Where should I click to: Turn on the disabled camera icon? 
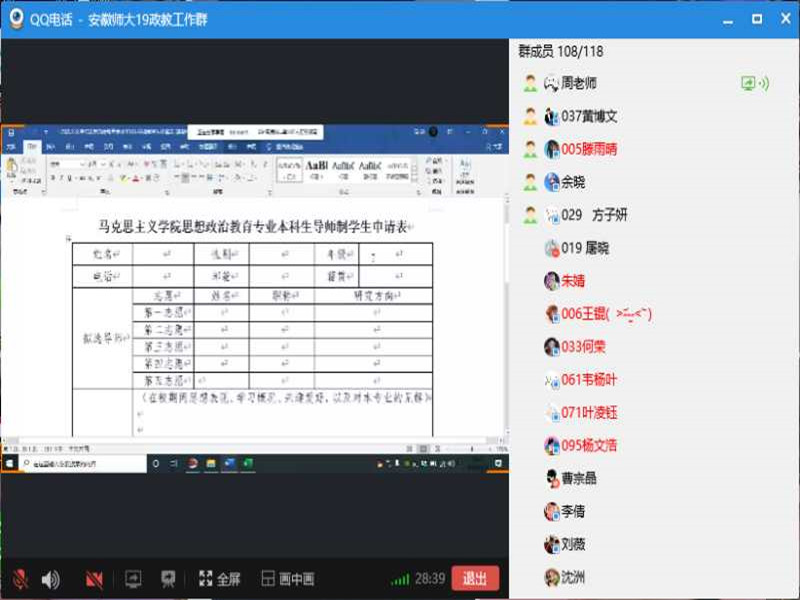point(95,579)
